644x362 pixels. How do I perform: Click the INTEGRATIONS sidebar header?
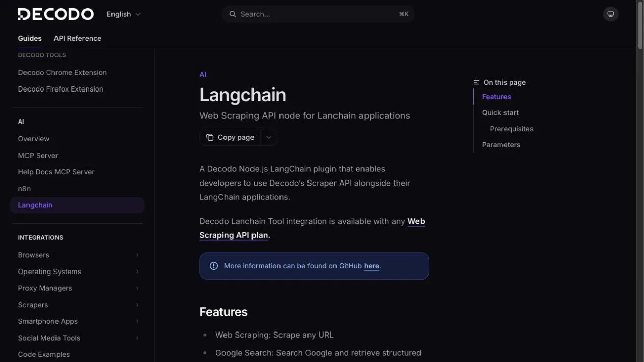coord(41,238)
